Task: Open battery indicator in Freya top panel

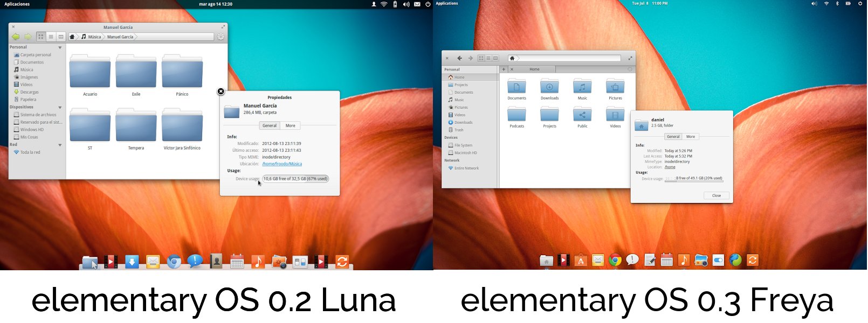Action: pos(848,4)
